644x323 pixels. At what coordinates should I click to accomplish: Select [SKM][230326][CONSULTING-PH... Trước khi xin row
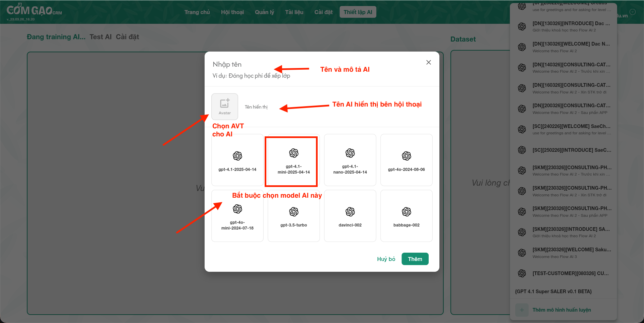564,171
